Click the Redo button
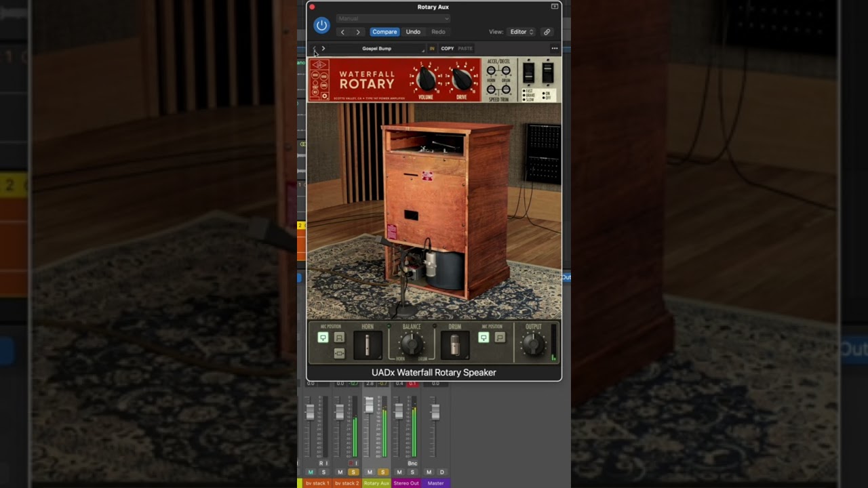 click(x=438, y=32)
